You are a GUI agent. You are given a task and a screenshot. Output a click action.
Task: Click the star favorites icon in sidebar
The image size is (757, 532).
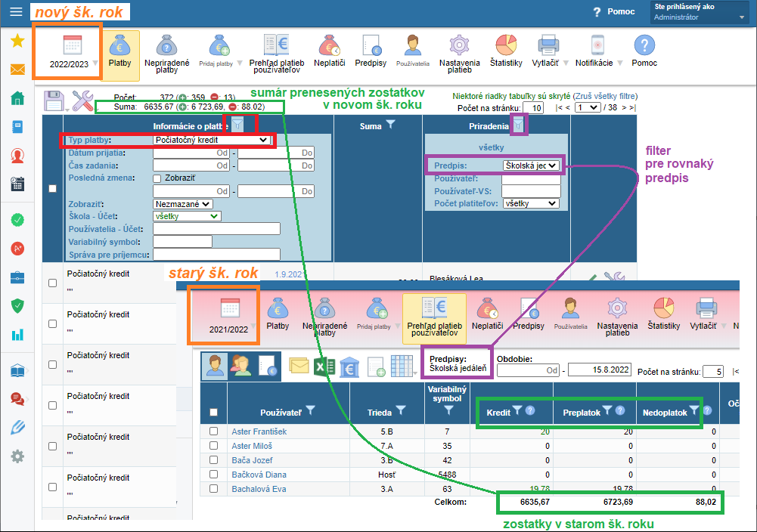(17, 42)
